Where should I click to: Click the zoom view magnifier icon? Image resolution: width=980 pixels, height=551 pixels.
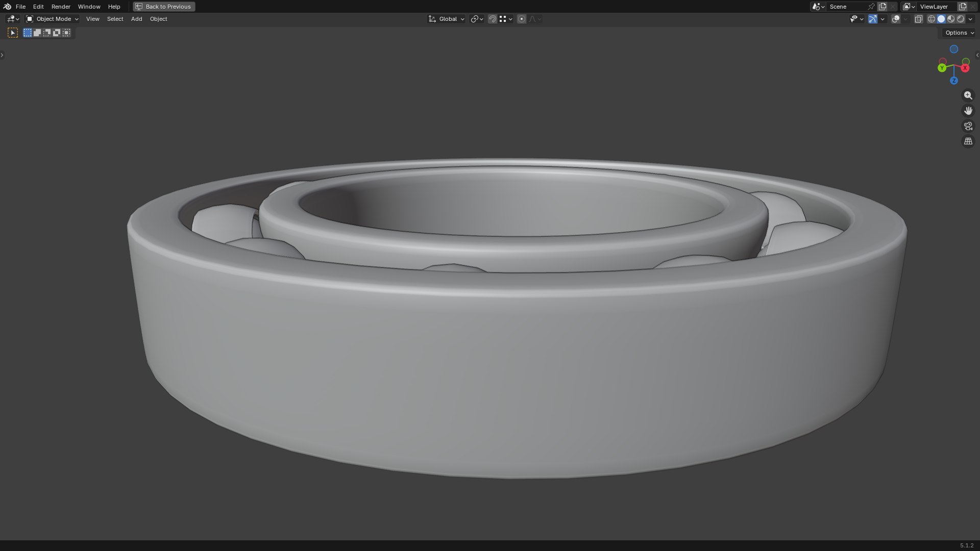click(968, 95)
